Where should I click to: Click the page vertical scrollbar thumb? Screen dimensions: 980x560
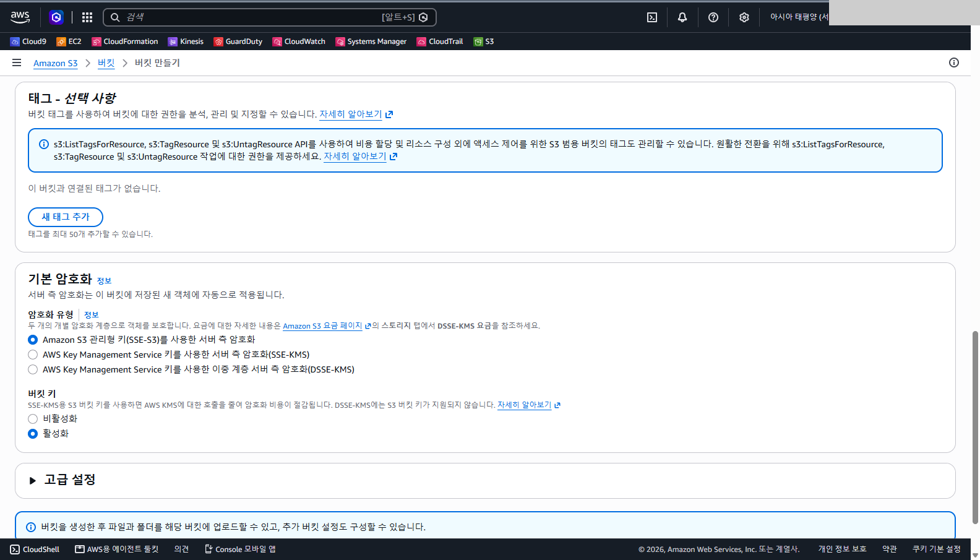point(975,428)
